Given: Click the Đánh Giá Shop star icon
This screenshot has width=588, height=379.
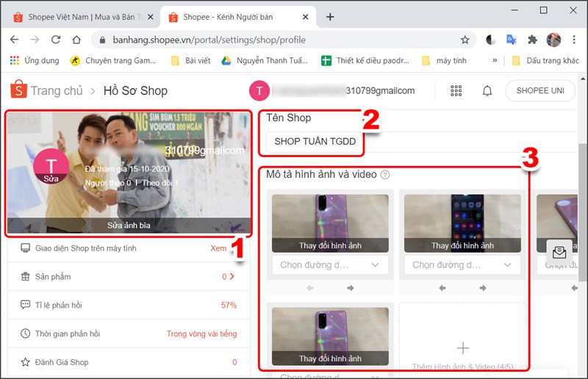Looking at the screenshot, I should click(25, 362).
